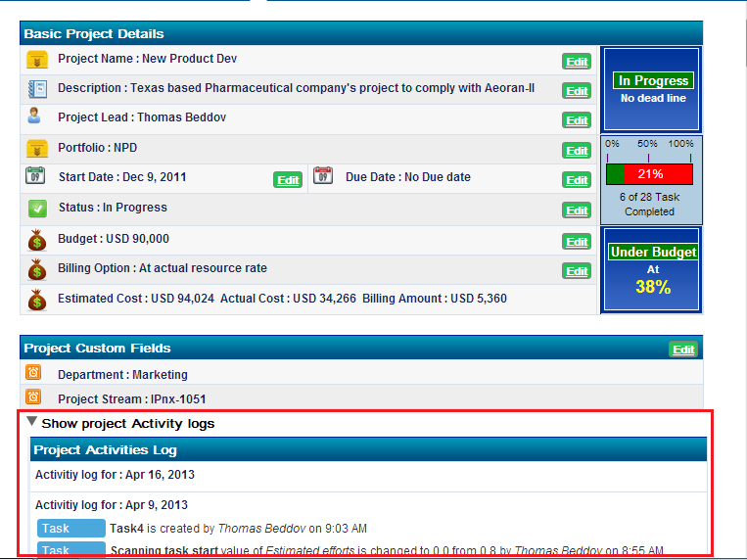The image size is (747, 560).
Task: Edit the Portfolio NPD field
Action: (577, 151)
